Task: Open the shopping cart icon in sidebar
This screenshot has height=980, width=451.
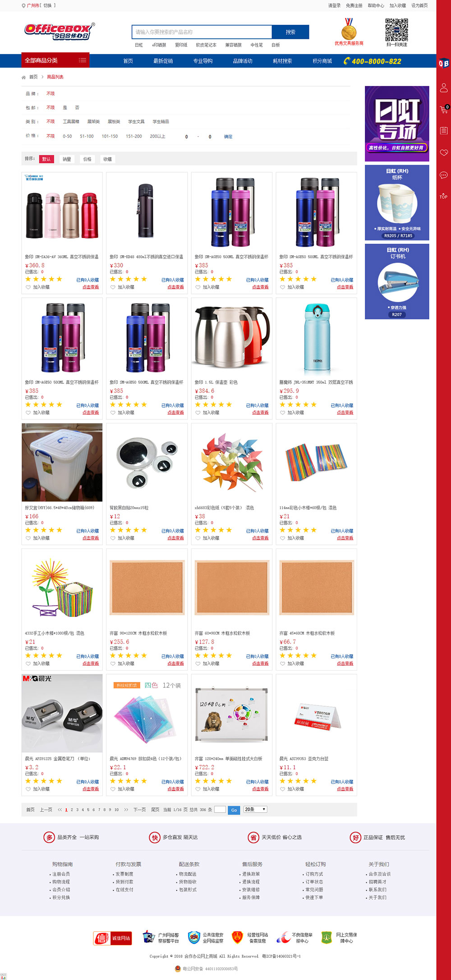Action: [444, 109]
